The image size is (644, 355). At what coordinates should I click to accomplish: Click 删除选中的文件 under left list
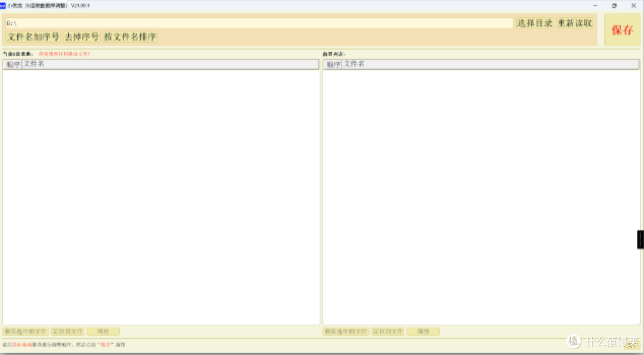(26, 331)
